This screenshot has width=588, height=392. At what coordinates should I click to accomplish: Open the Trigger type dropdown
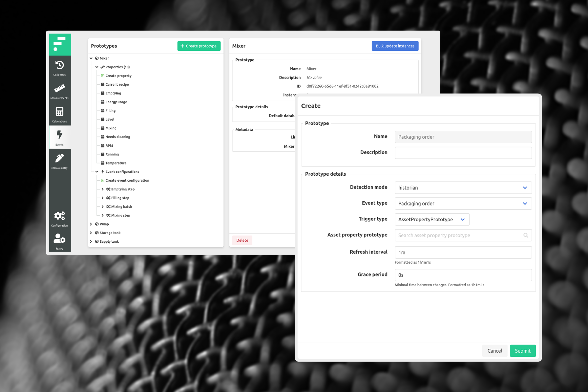(432, 219)
